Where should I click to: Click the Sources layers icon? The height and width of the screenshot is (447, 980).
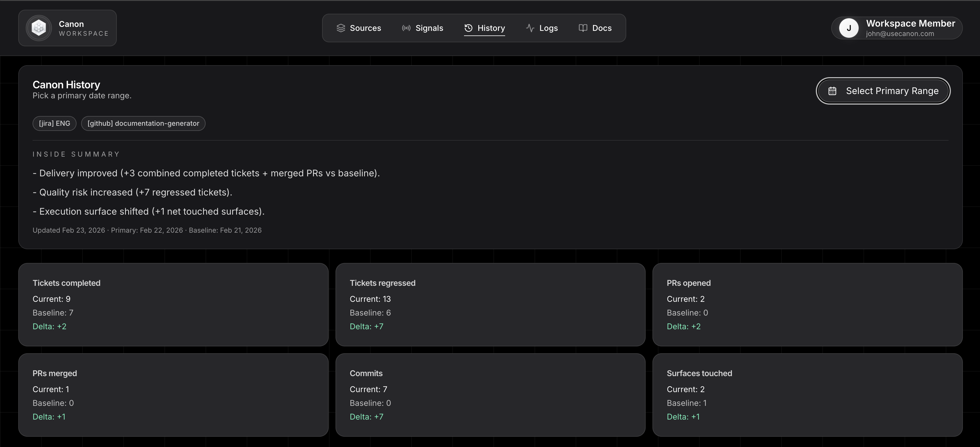(x=340, y=28)
